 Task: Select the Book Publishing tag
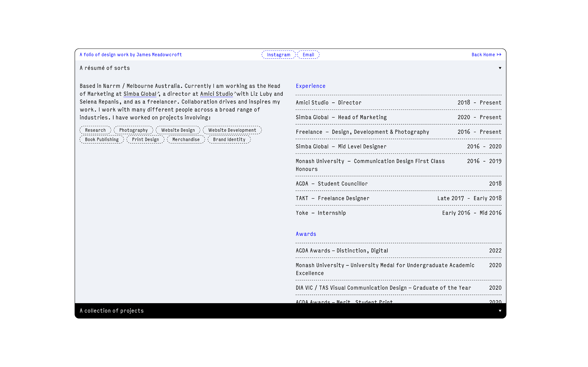(102, 140)
